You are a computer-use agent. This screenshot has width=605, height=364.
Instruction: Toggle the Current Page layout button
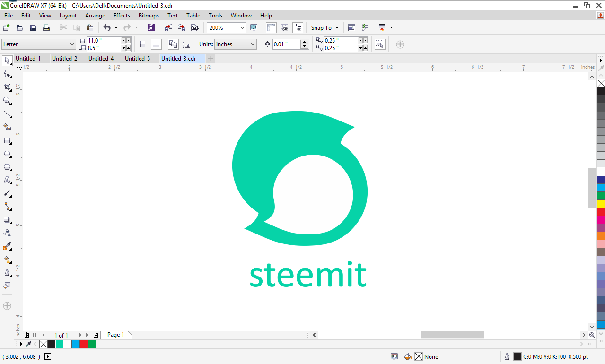pyautogui.click(x=186, y=44)
